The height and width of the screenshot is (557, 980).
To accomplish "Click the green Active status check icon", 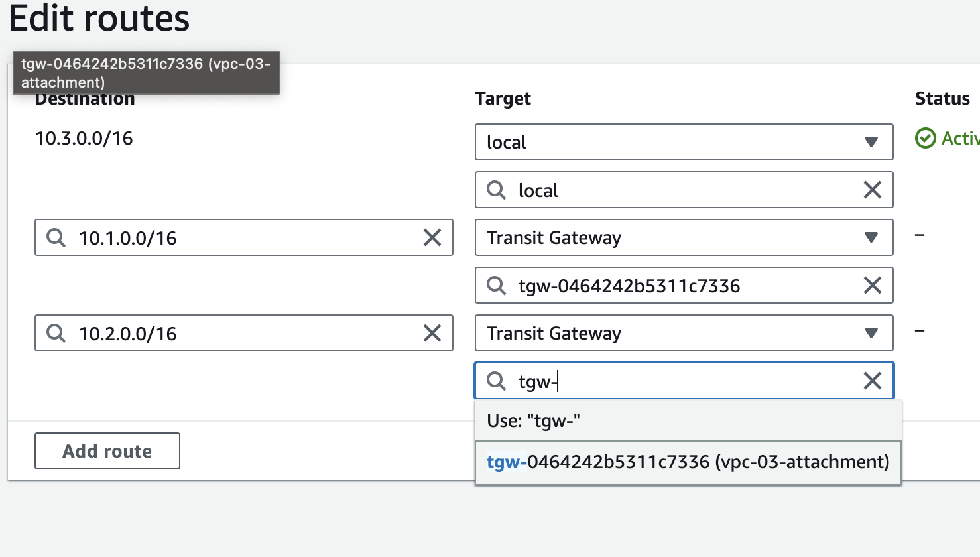I will tap(925, 138).
